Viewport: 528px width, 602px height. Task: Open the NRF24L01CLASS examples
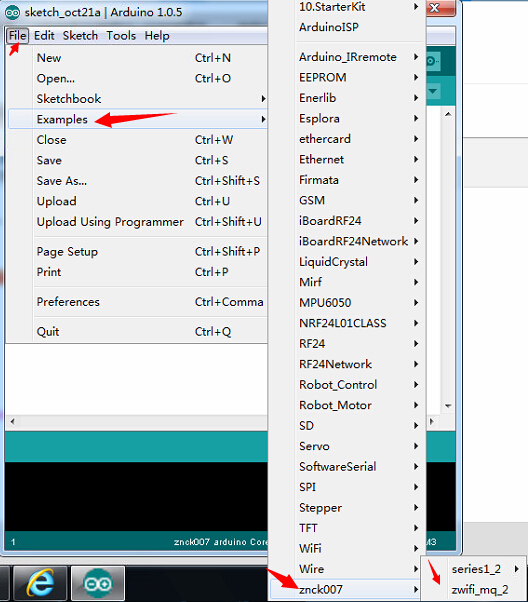click(x=347, y=323)
